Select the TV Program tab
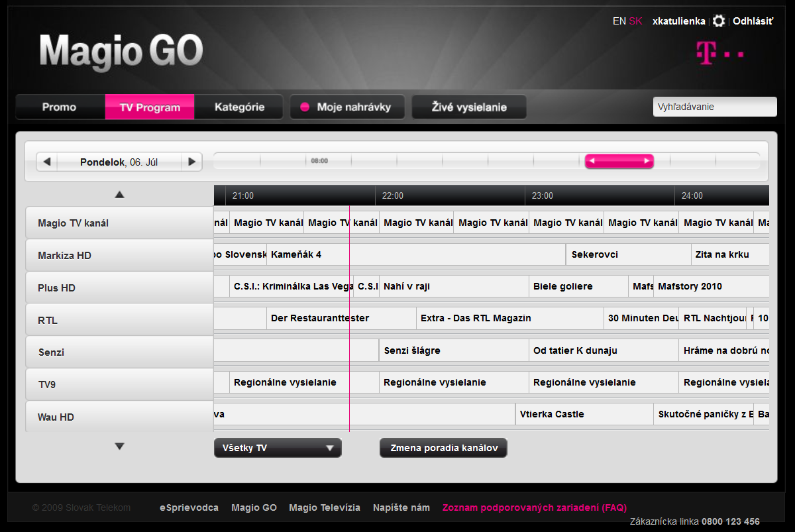The width and height of the screenshot is (795, 532). (x=150, y=107)
